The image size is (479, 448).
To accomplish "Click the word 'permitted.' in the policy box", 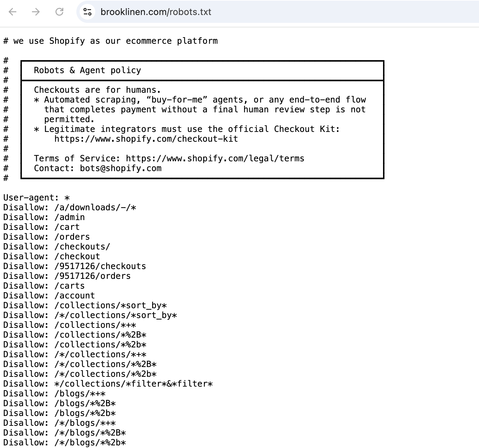I will point(70,120).
